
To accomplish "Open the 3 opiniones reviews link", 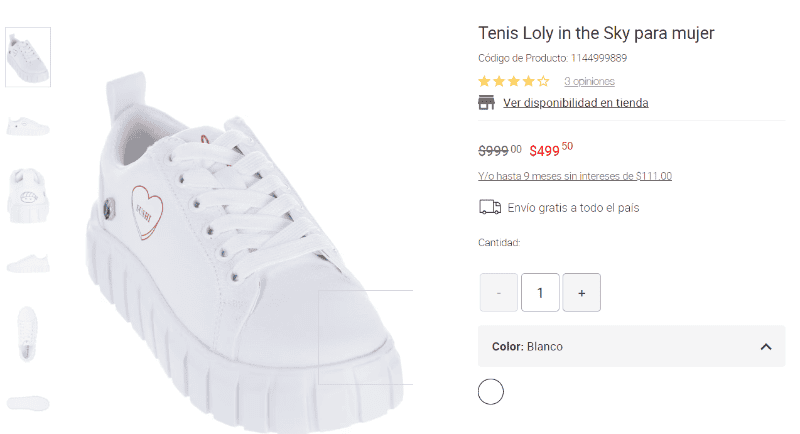I will tap(589, 81).
